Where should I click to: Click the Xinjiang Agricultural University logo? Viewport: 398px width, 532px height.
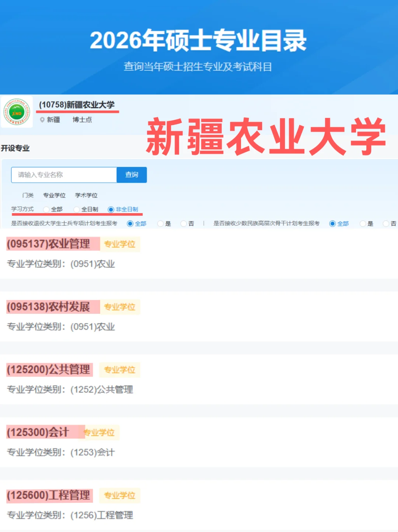[x=17, y=111]
